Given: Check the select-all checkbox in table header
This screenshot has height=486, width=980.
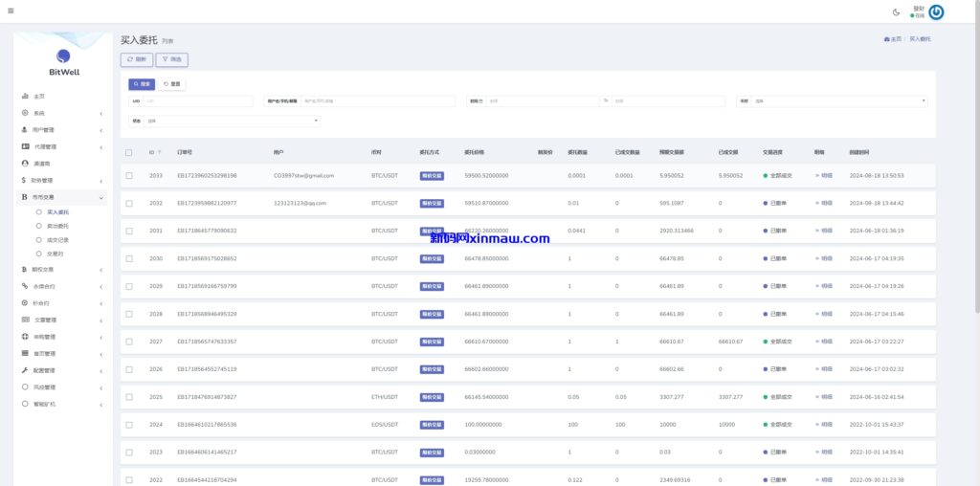Looking at the screenshot, I should click(129, 152).
